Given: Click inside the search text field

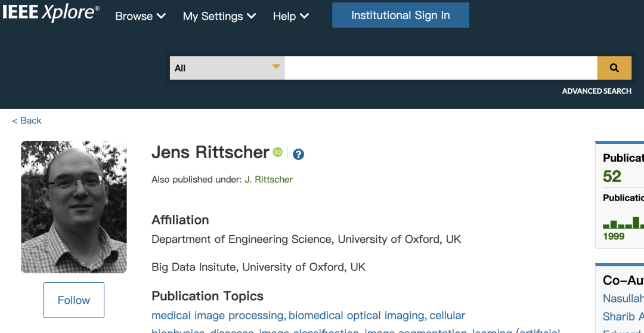Looking at the screenshot, I should (x=440, y=68).
